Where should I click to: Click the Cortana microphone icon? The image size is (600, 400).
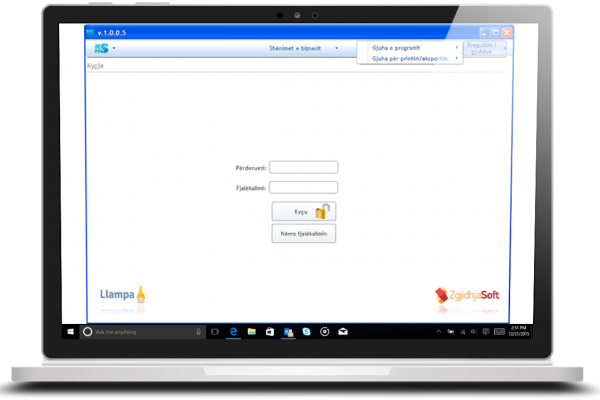[x=198, y=332]
